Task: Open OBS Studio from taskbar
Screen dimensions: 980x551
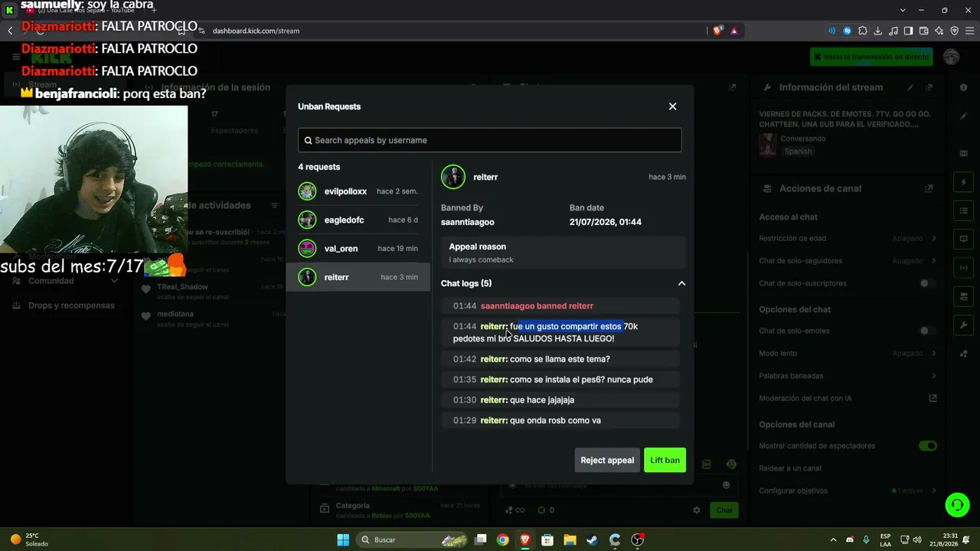Action: click(637, 540)
